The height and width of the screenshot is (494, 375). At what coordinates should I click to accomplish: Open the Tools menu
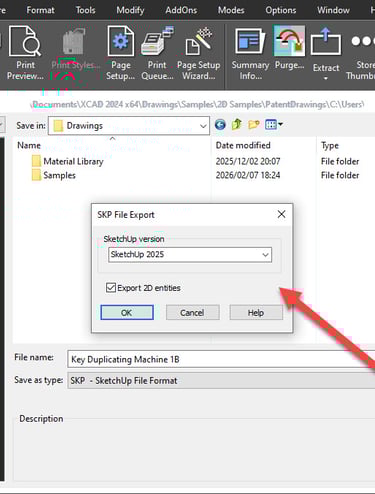click(x=85, y=10)
